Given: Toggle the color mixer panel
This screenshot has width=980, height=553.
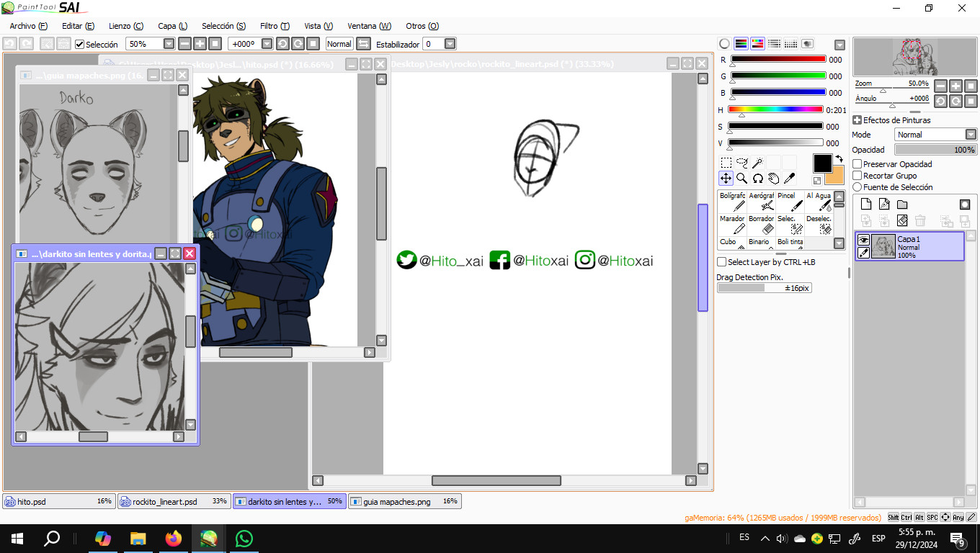Looking at the screenshot, I should click(774, 43).
